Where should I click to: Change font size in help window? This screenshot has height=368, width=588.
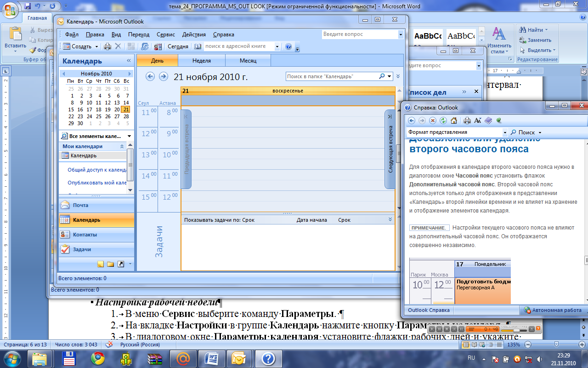478,121
